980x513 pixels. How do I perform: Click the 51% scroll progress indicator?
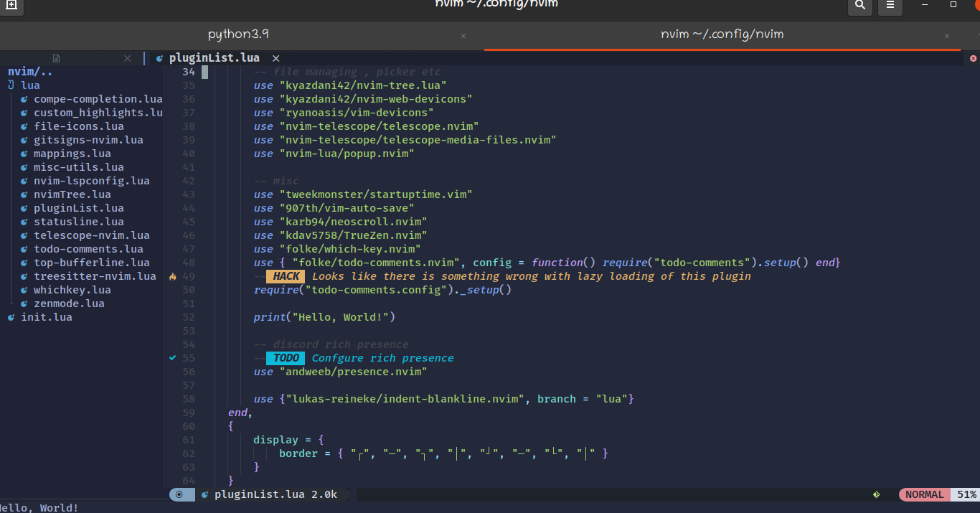pos(966,494)
